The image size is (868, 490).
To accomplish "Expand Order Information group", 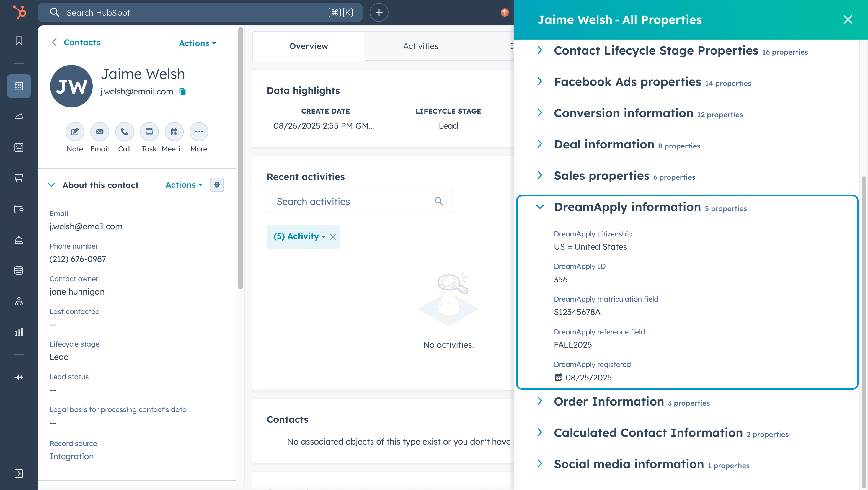I will tap(540, 401).
